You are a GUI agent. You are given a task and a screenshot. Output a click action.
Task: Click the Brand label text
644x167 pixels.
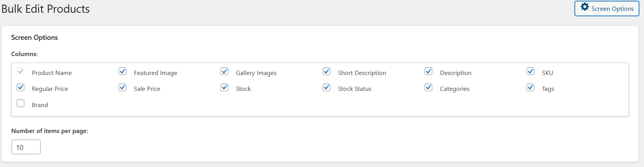(x=40, y=105)
